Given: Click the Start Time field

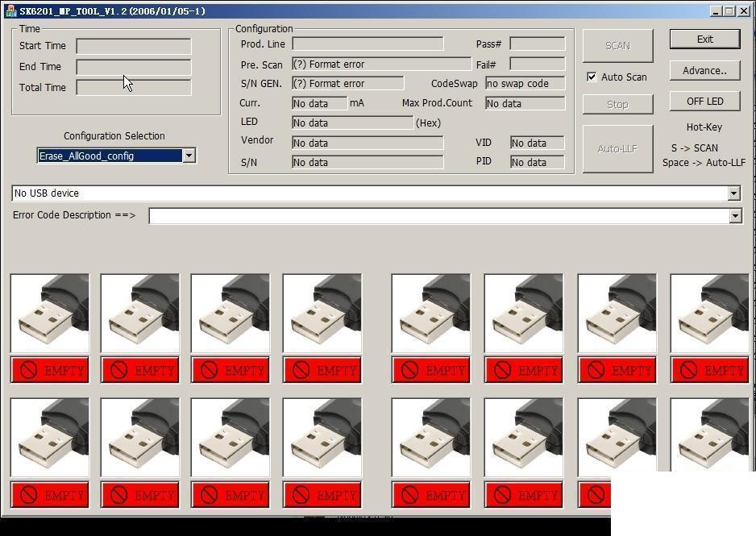Looking at the screenshot, I should [x=134, y=46].
